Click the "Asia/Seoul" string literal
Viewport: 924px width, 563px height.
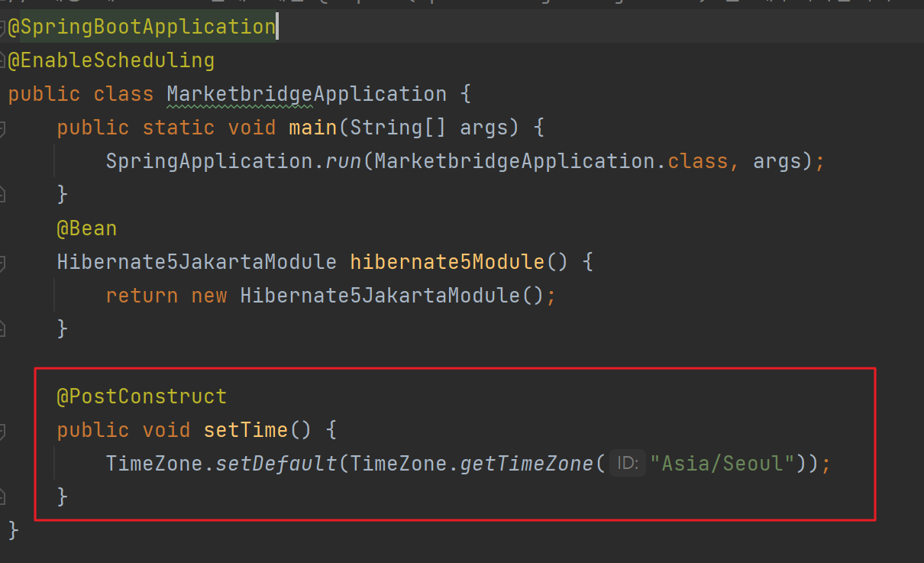pyautogui.click(x=722, y=464)
